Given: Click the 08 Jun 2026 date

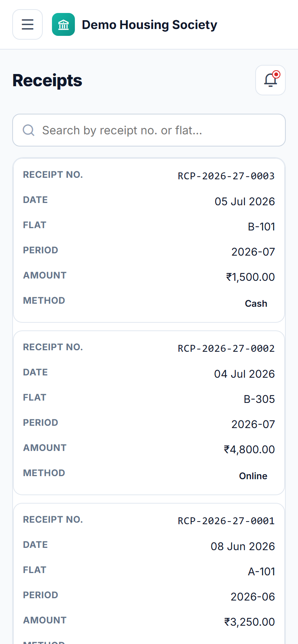Looking at the screenshot, I should tap(243, 546).
